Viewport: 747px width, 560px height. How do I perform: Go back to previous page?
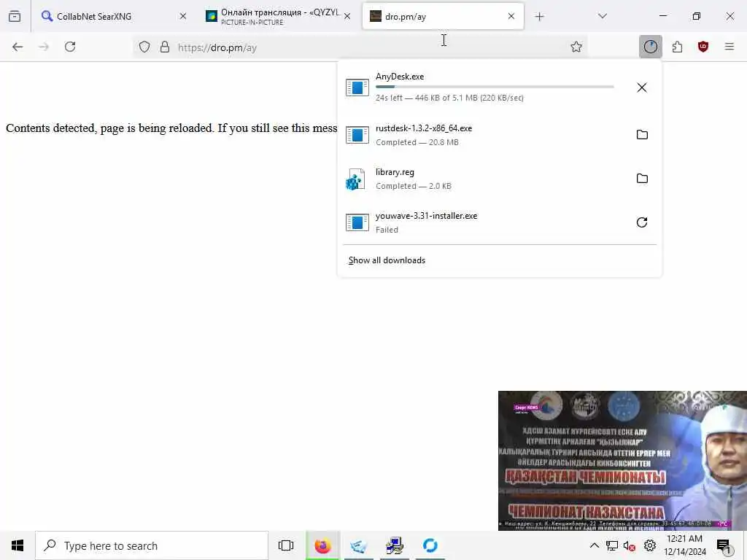click(x=18, y=47)
